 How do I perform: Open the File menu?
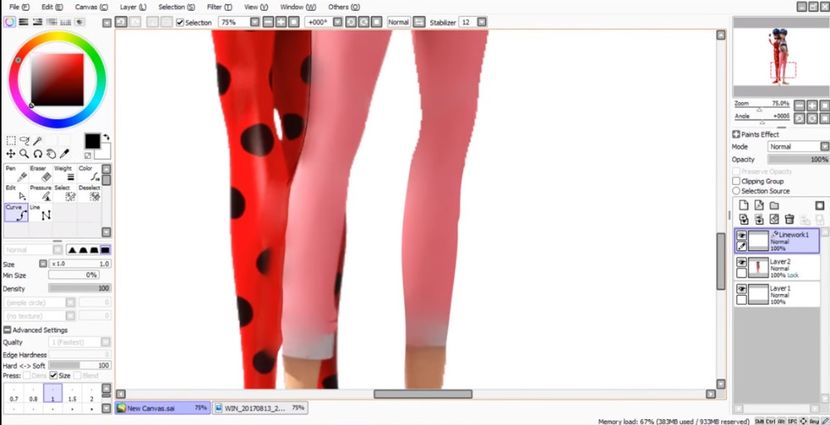[19, 7]
